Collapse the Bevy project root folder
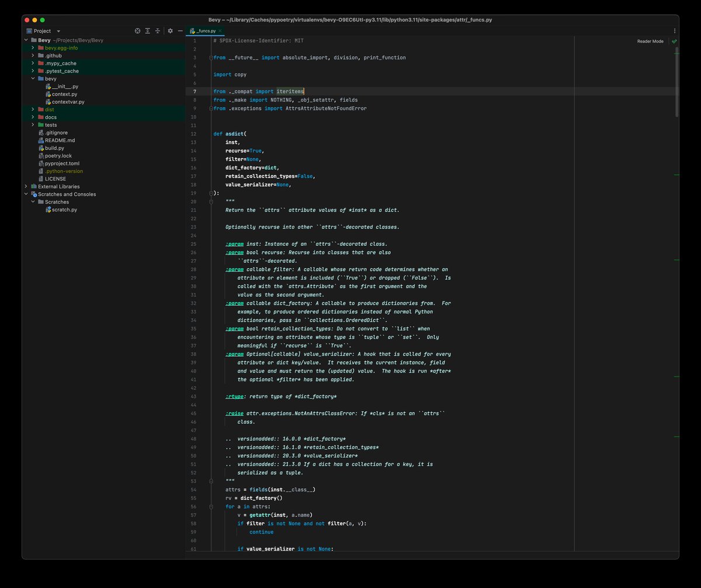Screen dimensions: 701x588 click(26, 40)
